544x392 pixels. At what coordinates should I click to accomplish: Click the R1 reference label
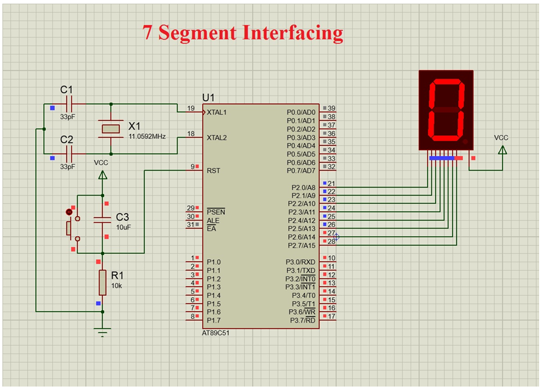click(x=117, y=276)
